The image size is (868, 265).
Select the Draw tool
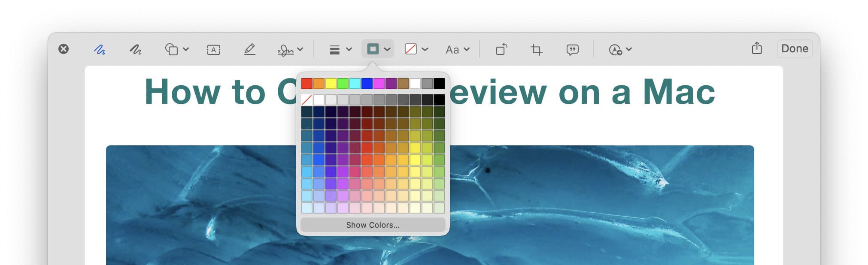[x=136, y=50]
